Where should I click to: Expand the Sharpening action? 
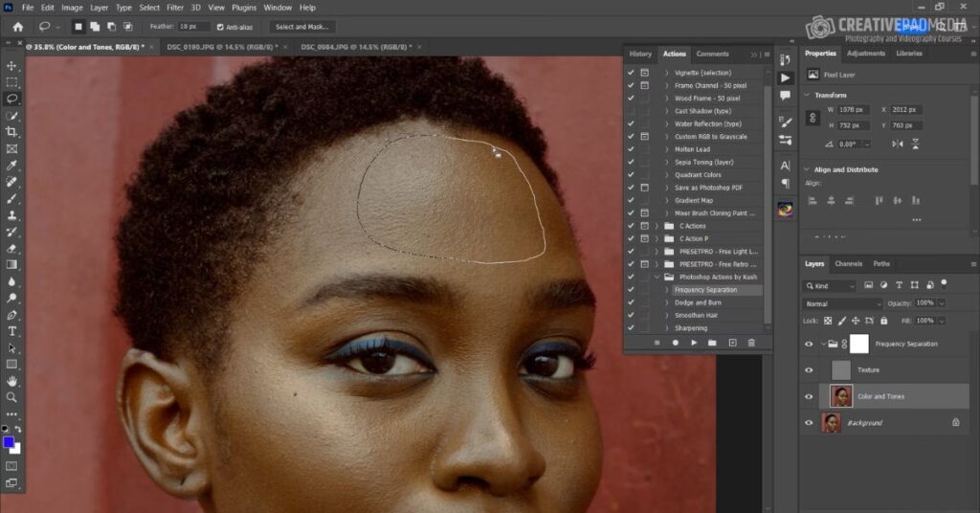667,327
